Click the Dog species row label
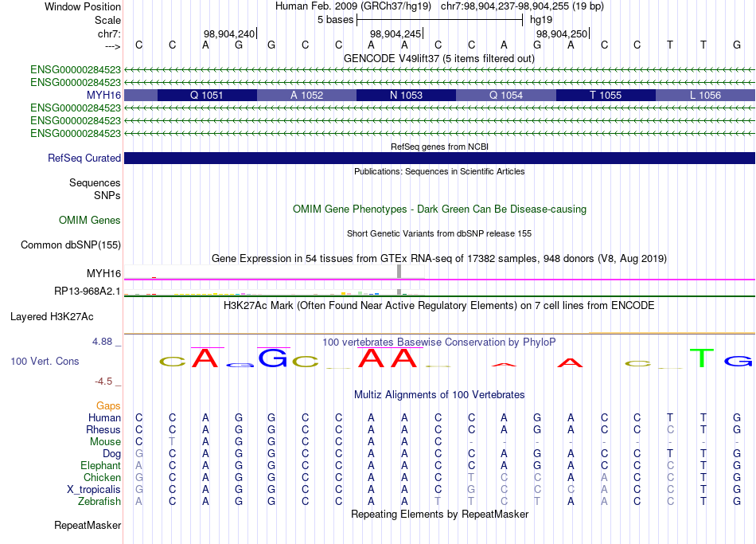 pyautogui.click(x=112, y=454)
